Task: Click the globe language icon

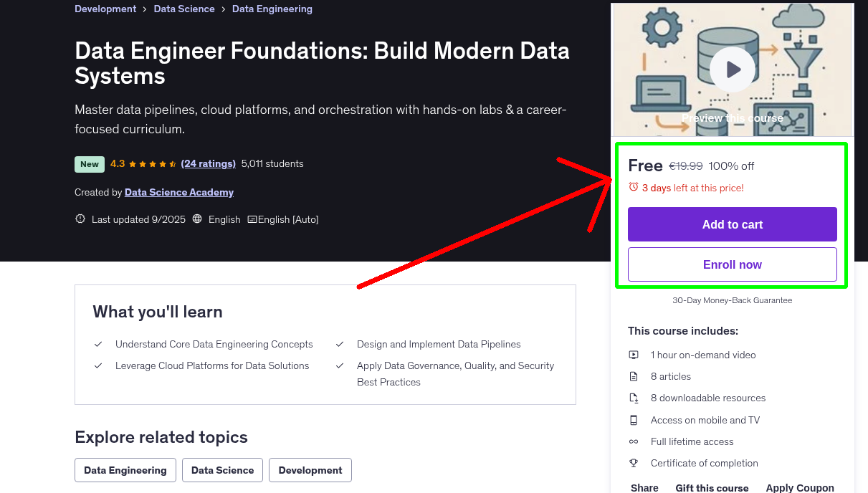Action: (198, 219)
